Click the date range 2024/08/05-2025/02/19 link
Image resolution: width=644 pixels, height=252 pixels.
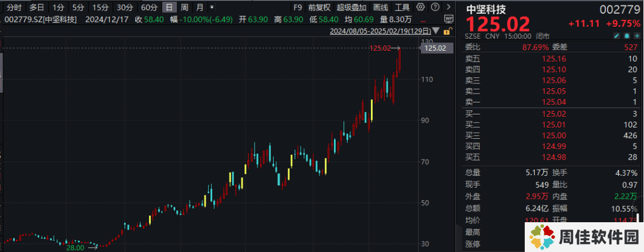point(380,31)
